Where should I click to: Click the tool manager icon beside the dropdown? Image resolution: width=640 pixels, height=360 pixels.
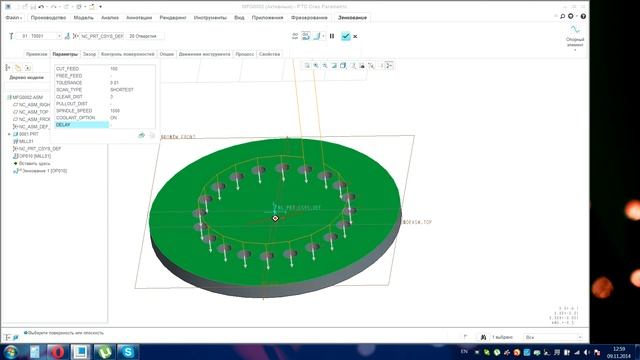point(67,36)
